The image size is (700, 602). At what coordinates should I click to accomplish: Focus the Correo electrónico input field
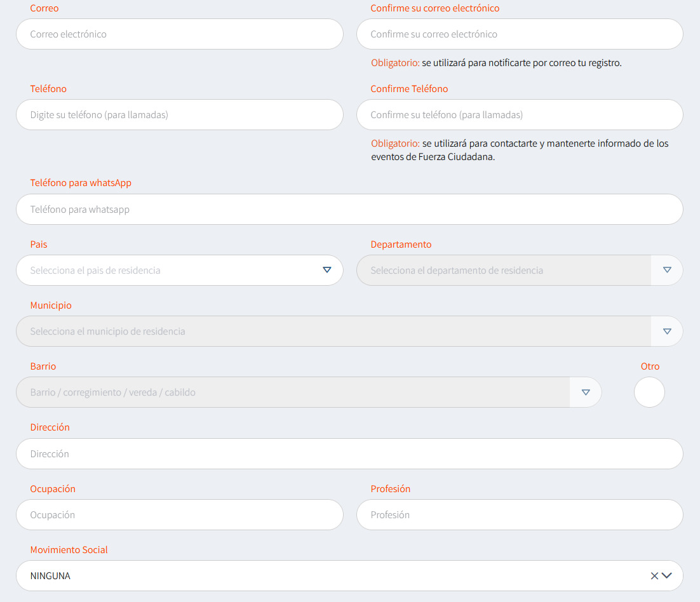[x=179, y=34]
